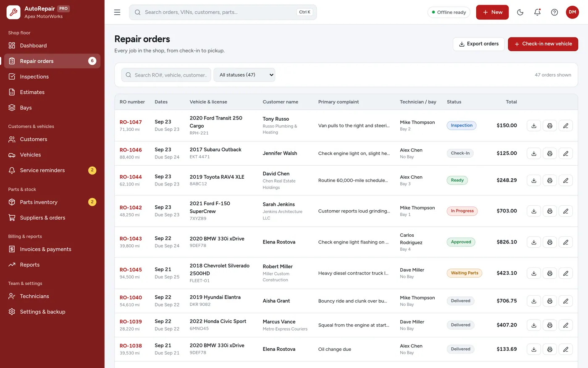Print RO-1039 repair order
This screenshot has width=588, height=368.
tap(549, 325)
